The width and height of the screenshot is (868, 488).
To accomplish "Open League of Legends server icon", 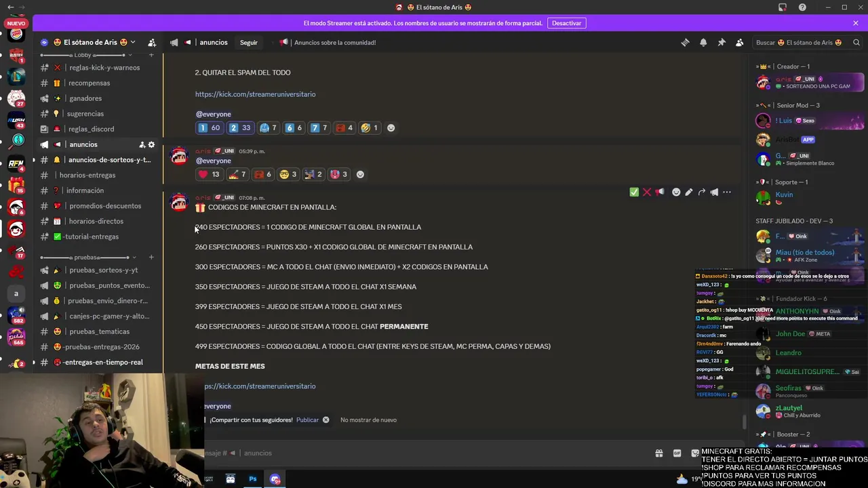I will [16, 77].
